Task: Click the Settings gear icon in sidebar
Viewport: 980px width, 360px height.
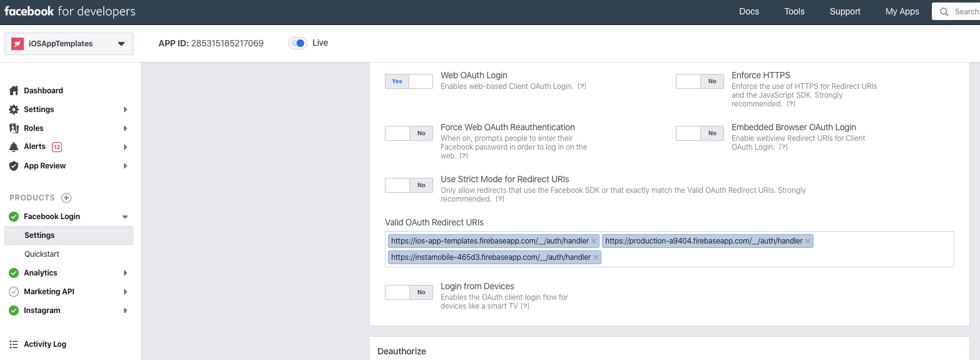Action: tap(14, 110)
